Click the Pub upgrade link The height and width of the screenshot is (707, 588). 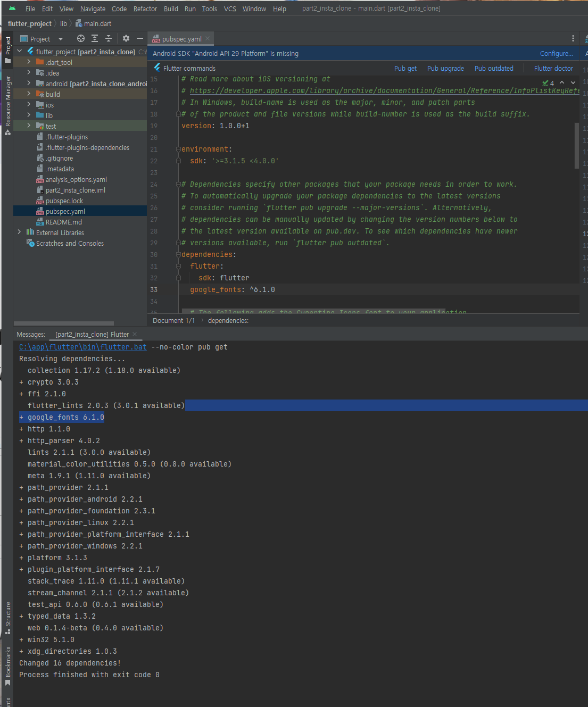445,68
